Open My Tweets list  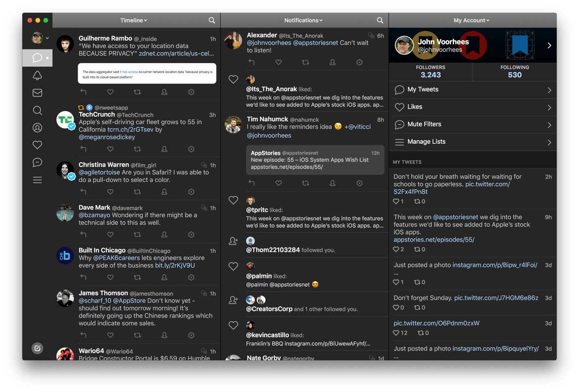(x=473, y=90)
